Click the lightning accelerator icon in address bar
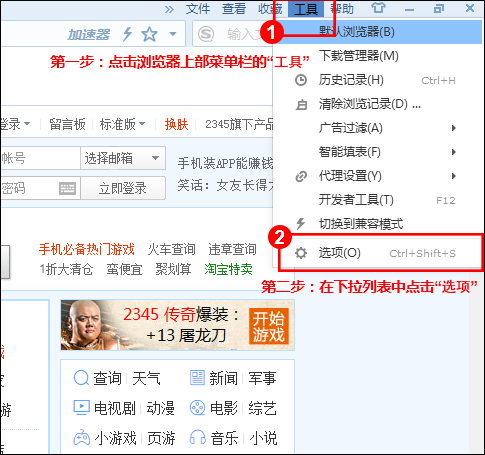The height and width of the screenshot is (455, 485). (x=127, y=34)
